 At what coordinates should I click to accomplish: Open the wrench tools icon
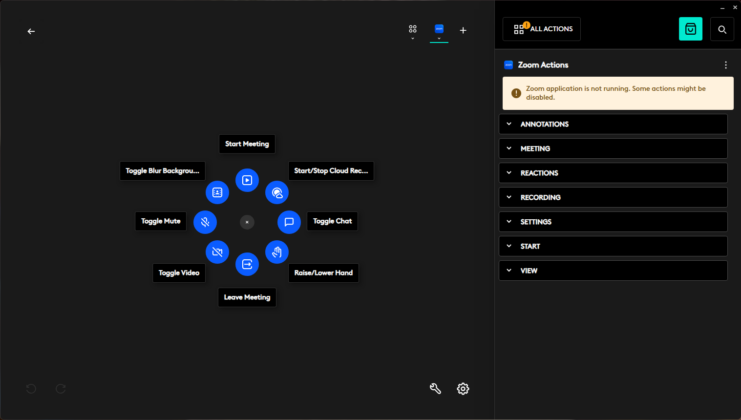click(435, 388)
